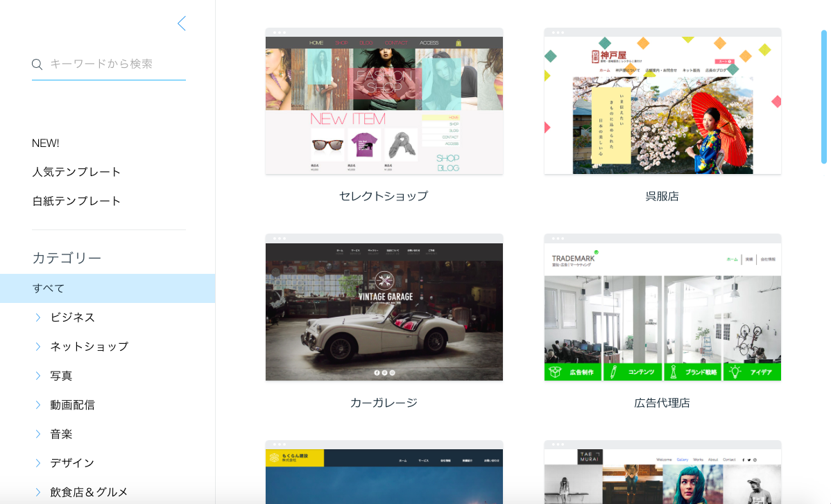Click the 呉服店 template title
The image size is (831, 504).
click(x=662, y=196)
